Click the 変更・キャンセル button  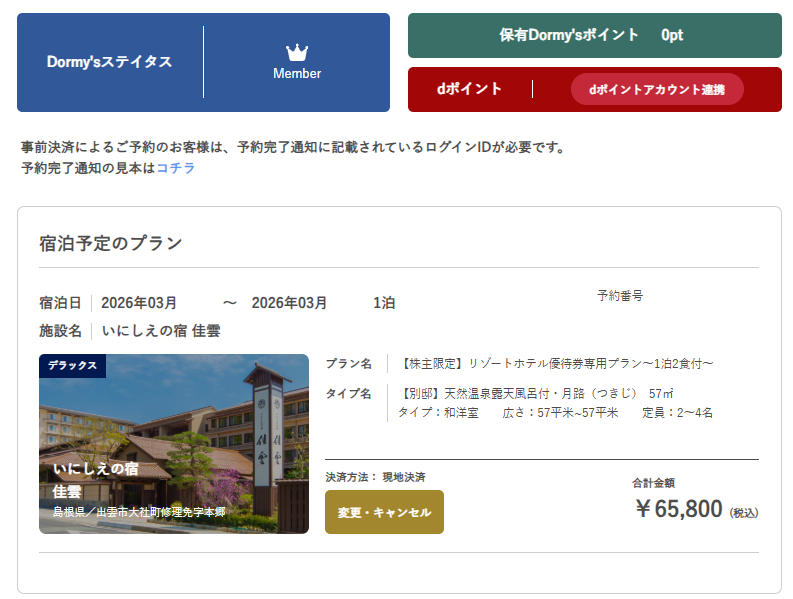(x=384, y=512)
